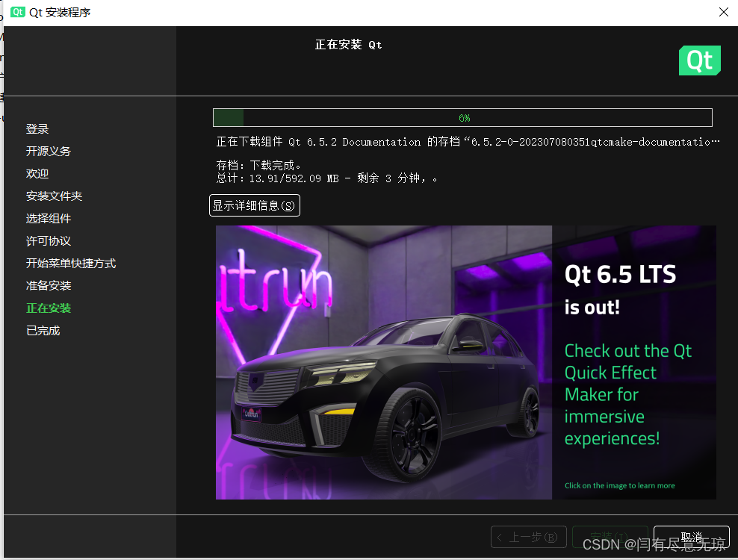Click the Qt 安装程序 window title
Viewport: 738px width, 560px height.
tap(60, 12)
